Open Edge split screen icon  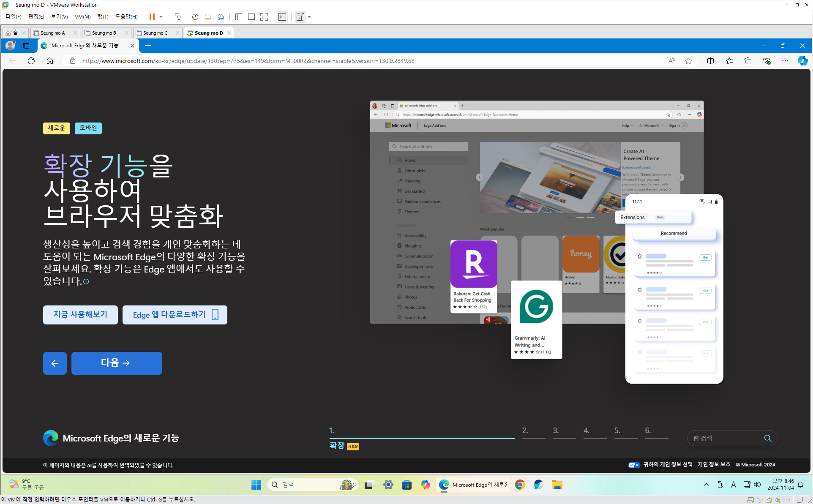click(710, 61)
